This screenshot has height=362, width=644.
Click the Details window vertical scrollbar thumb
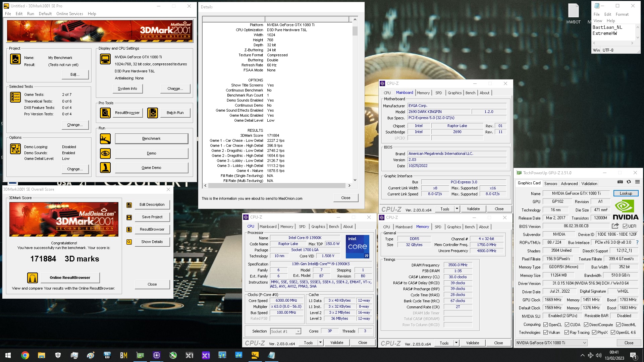[355, 31]
